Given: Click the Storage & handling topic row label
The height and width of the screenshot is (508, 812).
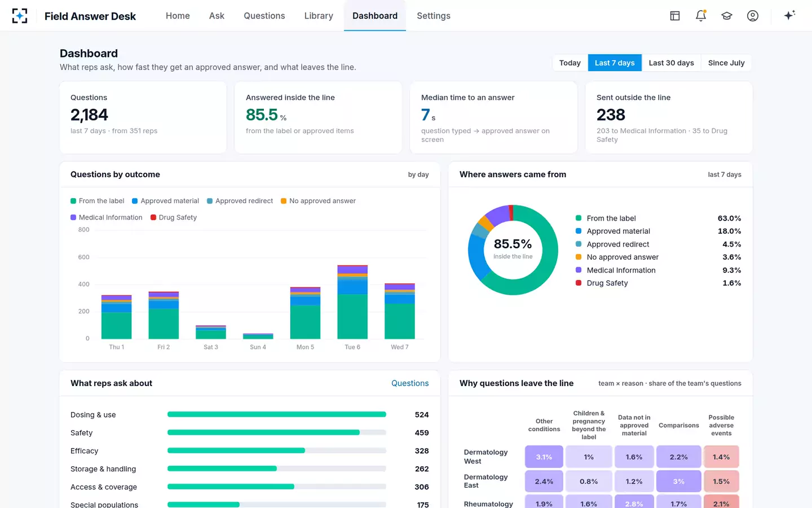Looking at the screenshot, I should point(103,469).
